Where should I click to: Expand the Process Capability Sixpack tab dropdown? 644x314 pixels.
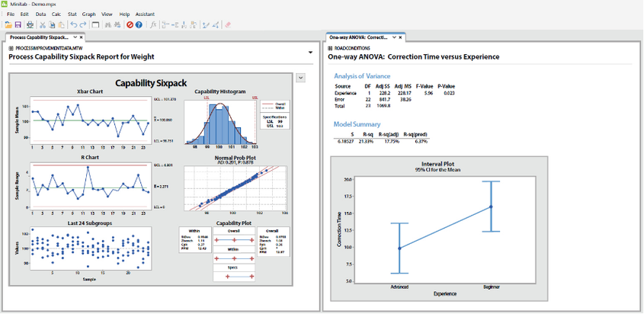75,37
